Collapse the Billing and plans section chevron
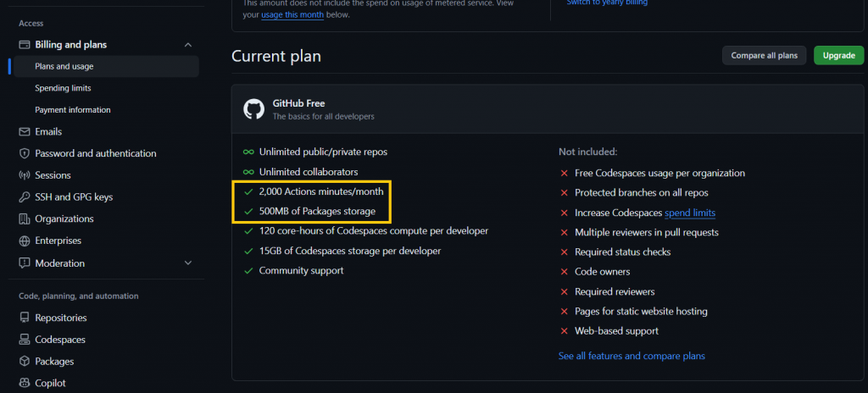This screenshot has width=868, height=393. pos(188,44)
